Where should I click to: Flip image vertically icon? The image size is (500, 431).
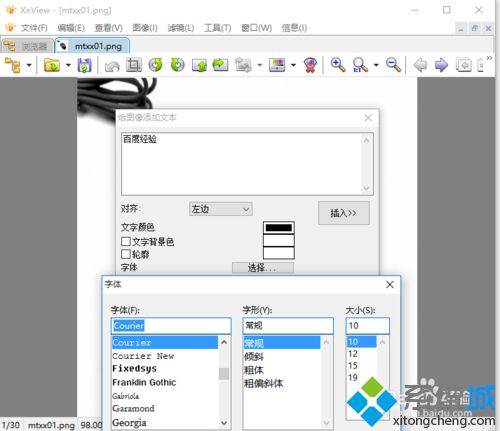pyautogui.click(x=199, y=65)
